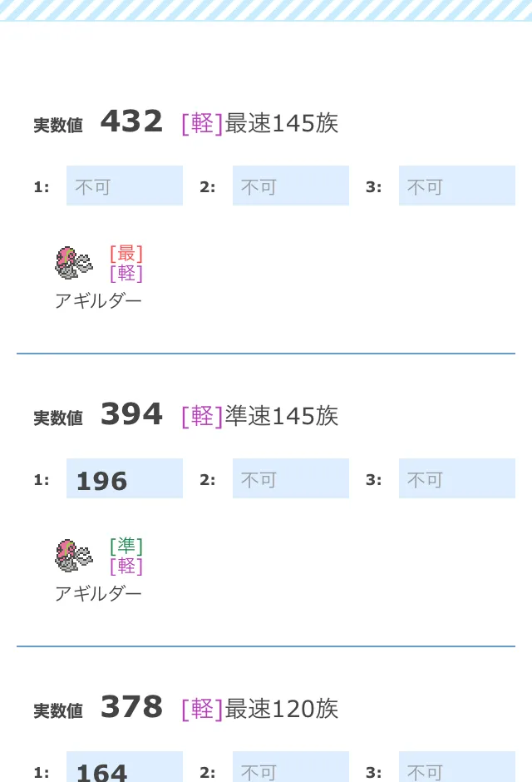Open the アギルダー name under the 準速145族 entry
Screen dimensions: 532x782
tap(98, 593)
